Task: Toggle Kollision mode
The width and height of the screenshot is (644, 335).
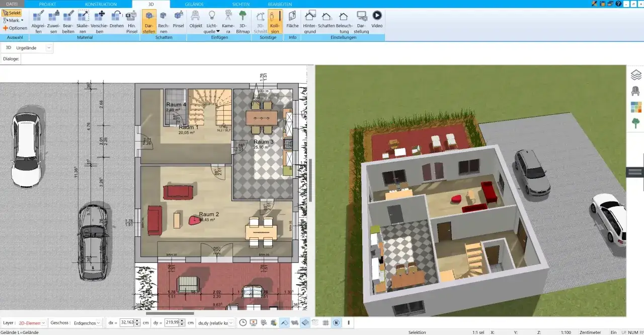Action: [x=275, y=22]
